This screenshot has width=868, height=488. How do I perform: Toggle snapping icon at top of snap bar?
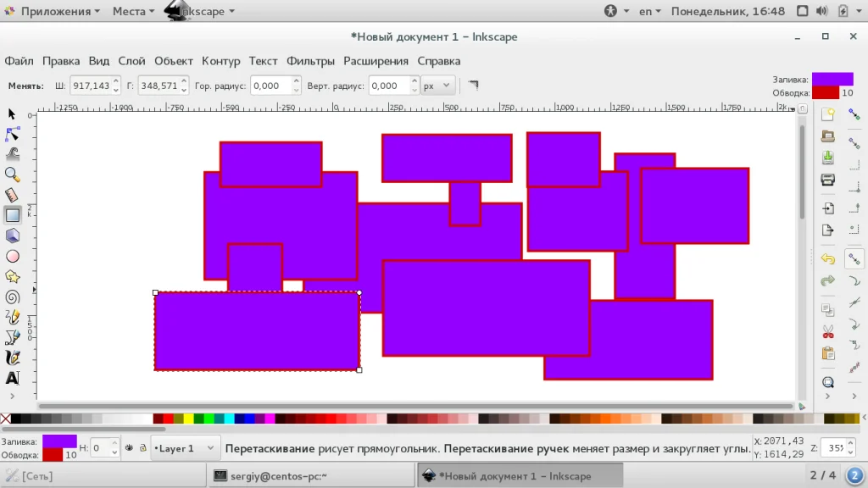click(854, 114)
